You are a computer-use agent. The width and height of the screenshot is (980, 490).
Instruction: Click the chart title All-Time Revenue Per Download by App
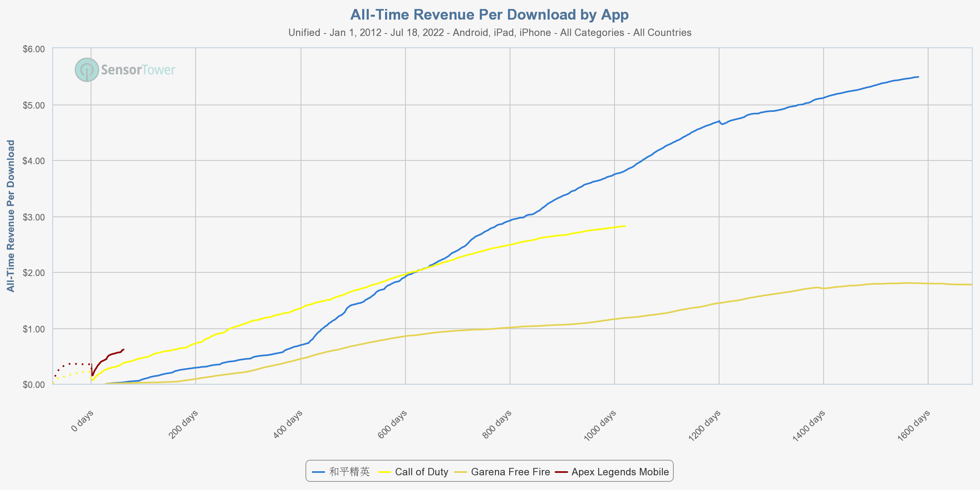tap(490, 15)
